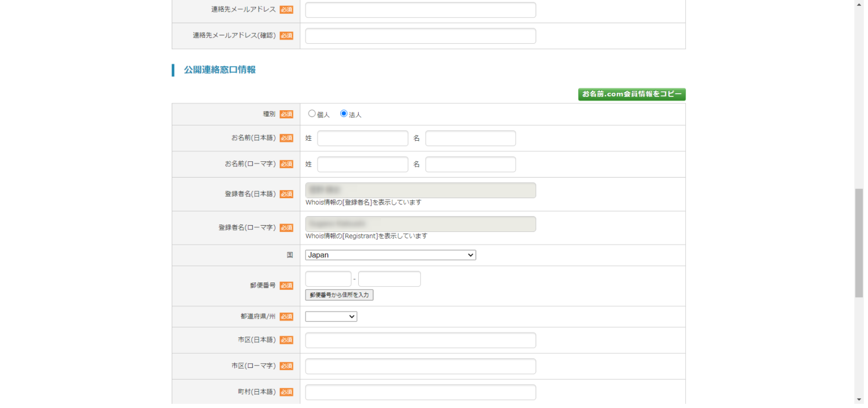This screenshot has height=408, width=868.
Task: Expand the 都道府県/州 prefecture dropdown
Action: (331, 317)
